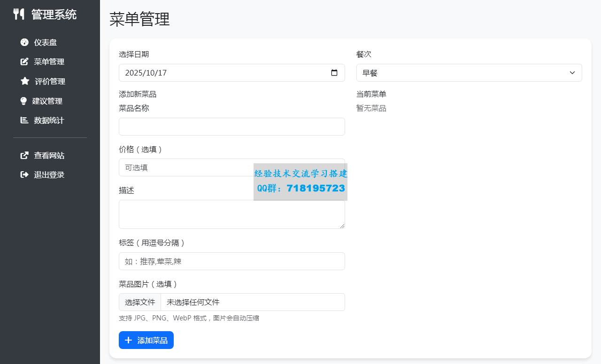Open the calendar picker in date field
This screenshot has width=601, height=364.
coord(334,73)
